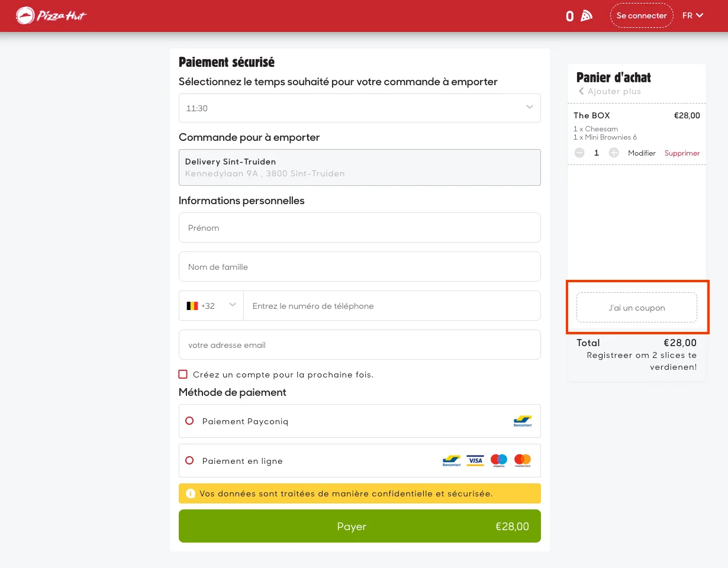This screenshot has height=568, width=728.
Task: Decrease The BOX quantity with minus icon
Action: [x=579, y=153]
